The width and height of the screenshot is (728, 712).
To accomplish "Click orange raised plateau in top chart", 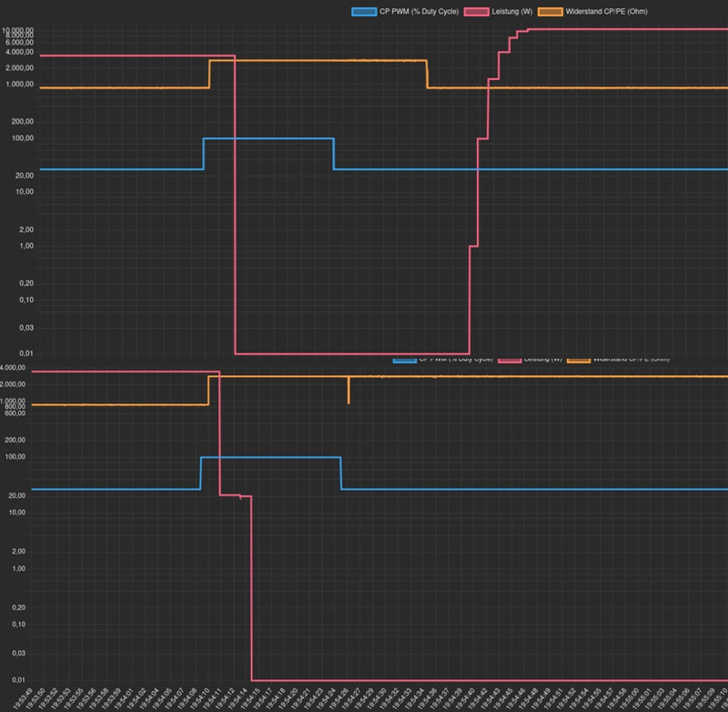I will [318, 60].
